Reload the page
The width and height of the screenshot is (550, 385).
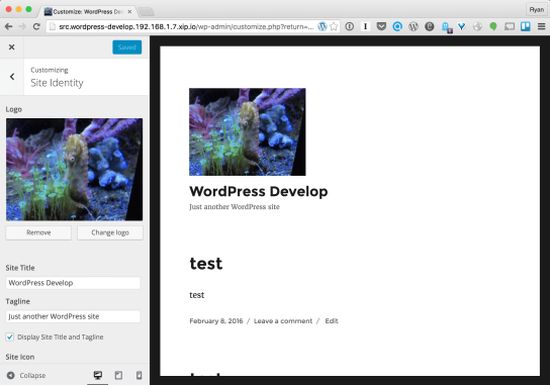coord(36,26)
